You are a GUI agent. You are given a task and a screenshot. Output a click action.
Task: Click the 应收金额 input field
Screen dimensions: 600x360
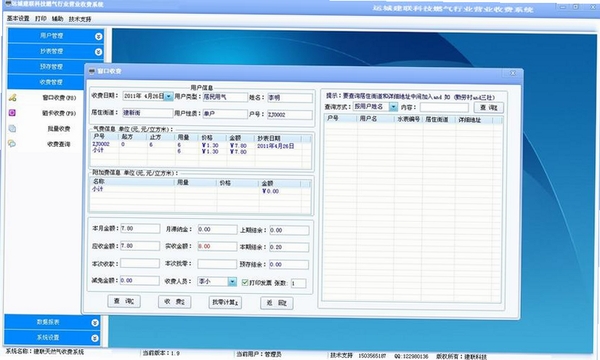pyautogui.click(x=140, y=246)
